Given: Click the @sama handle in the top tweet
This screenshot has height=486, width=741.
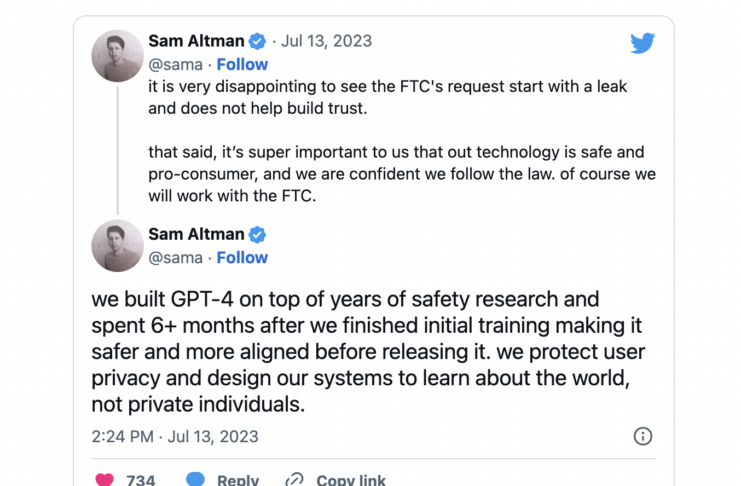Looking at the screenshot, I should [176, 64].
